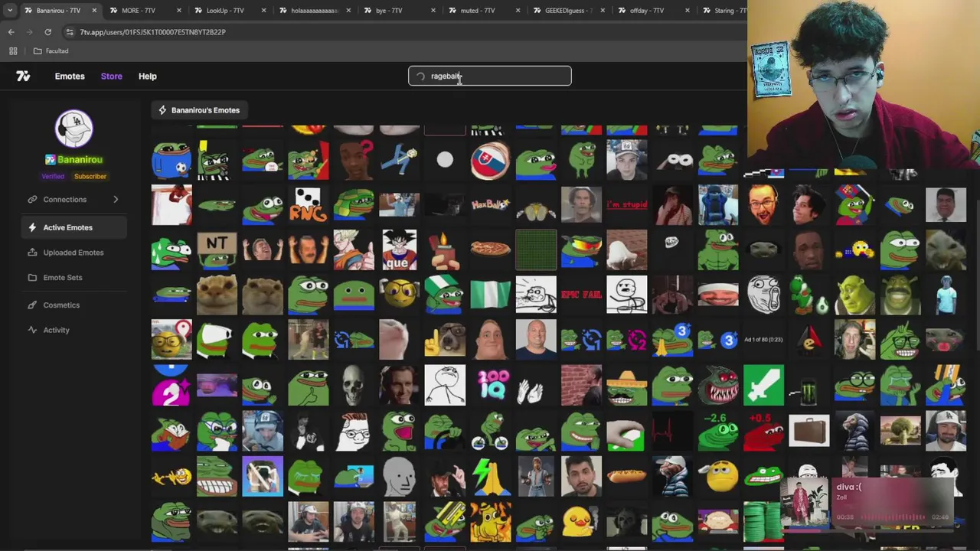Select the green pixel sword emote
980x551 pixels.
point(763,385)
